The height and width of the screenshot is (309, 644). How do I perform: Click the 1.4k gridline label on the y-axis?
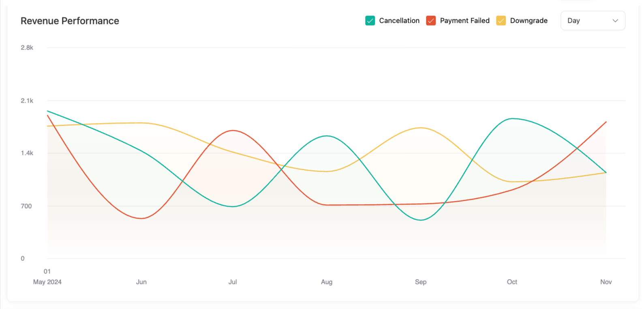point(27,153)
